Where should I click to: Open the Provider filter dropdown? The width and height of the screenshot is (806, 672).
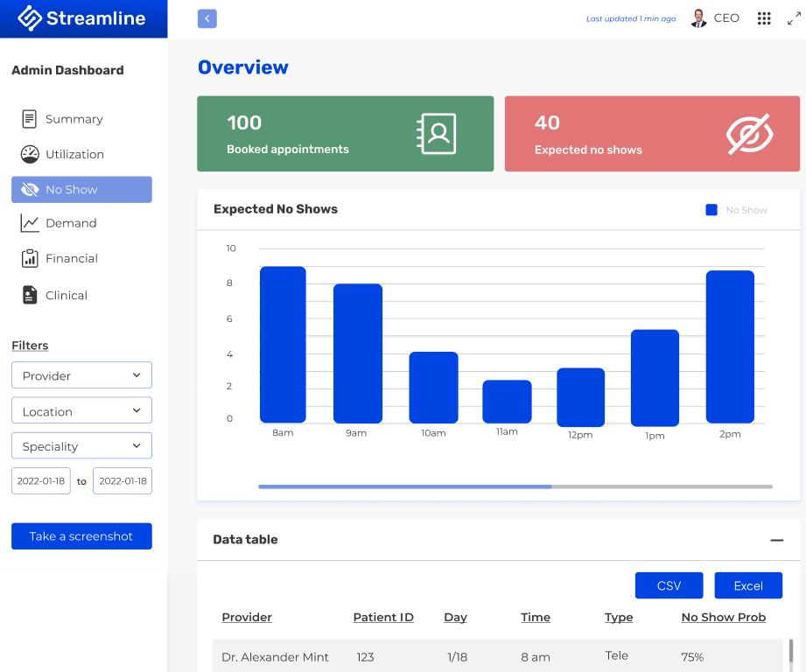81,375
